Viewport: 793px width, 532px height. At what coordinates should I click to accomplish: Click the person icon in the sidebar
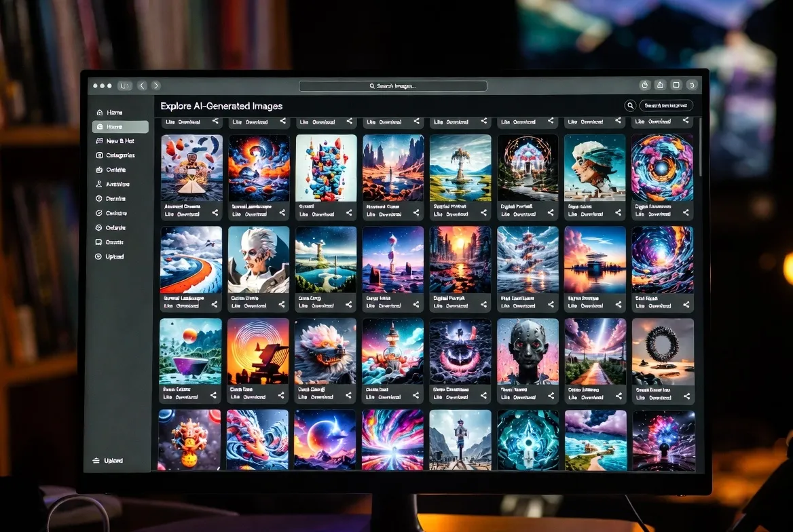point(99,184)
